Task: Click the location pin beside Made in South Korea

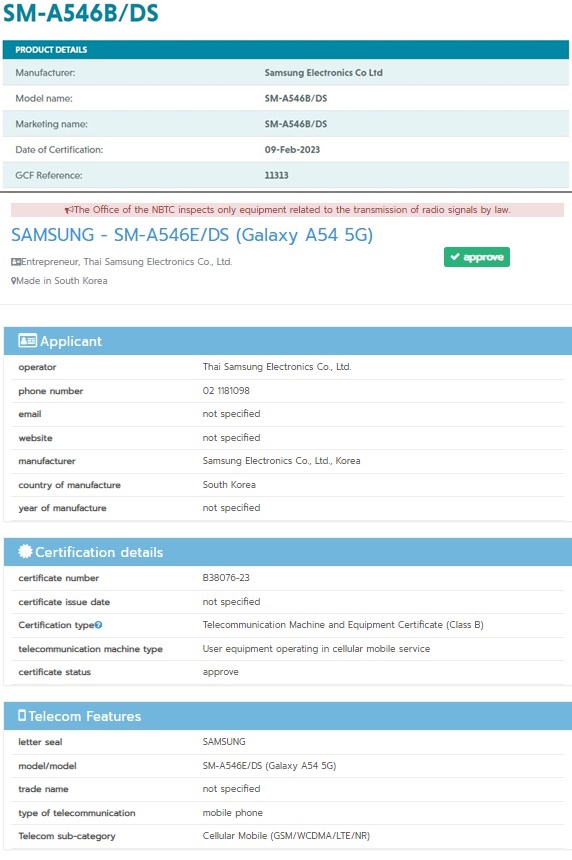Action: tap(13, 281)
